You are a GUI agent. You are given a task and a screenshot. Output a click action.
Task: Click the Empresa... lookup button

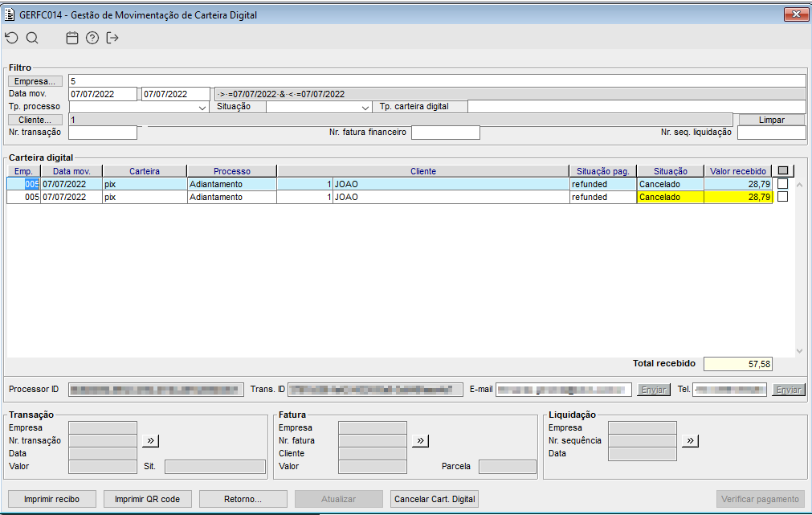(x=35, y=81)
